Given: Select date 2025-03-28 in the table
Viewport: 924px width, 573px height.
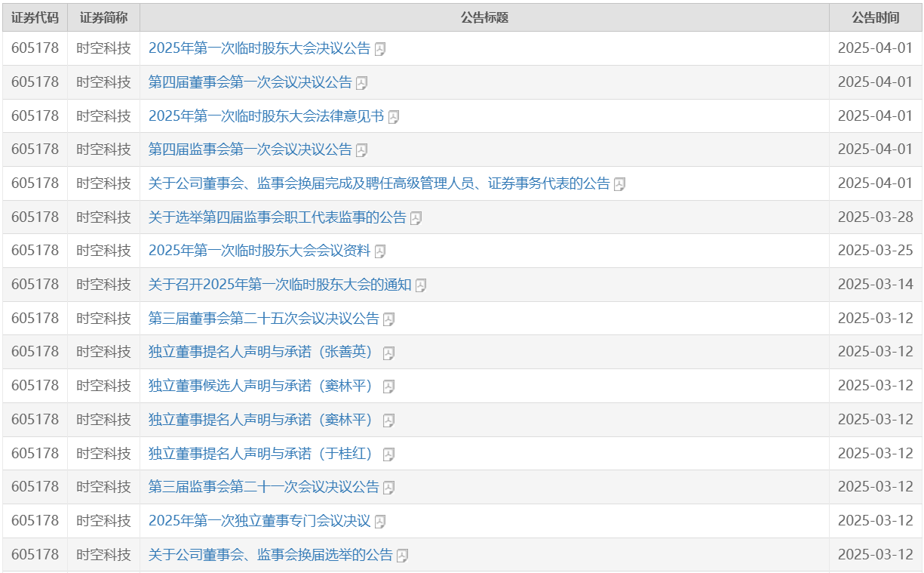Looking at the screenshot, I should pos(875,217).
